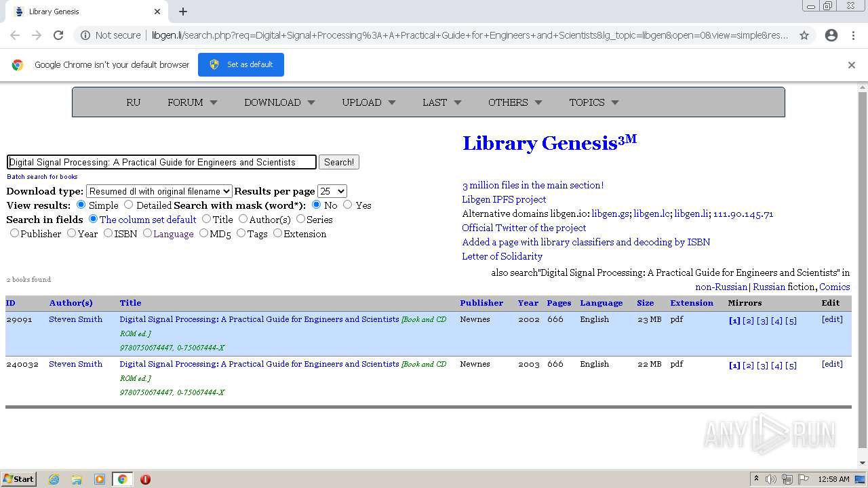Dismiss the default browser notification bar
The height and width of the screenshot is (488, 868).
tap(852, 65)
